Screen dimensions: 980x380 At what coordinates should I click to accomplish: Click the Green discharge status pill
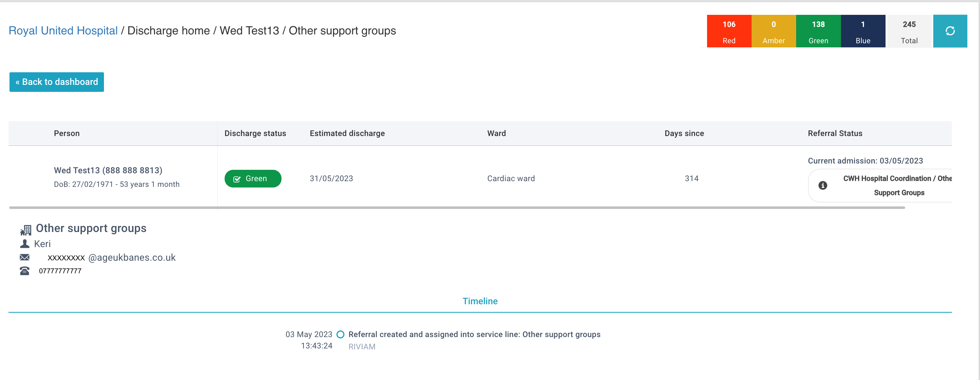click(x=253, y=179)
